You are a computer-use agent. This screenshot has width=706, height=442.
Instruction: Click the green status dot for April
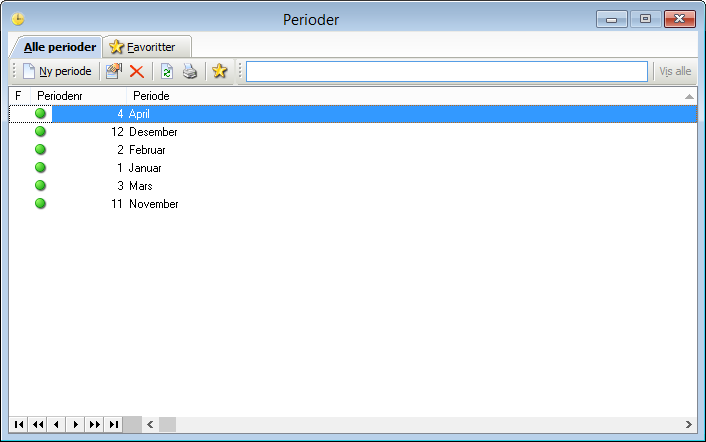click(41, 113)
